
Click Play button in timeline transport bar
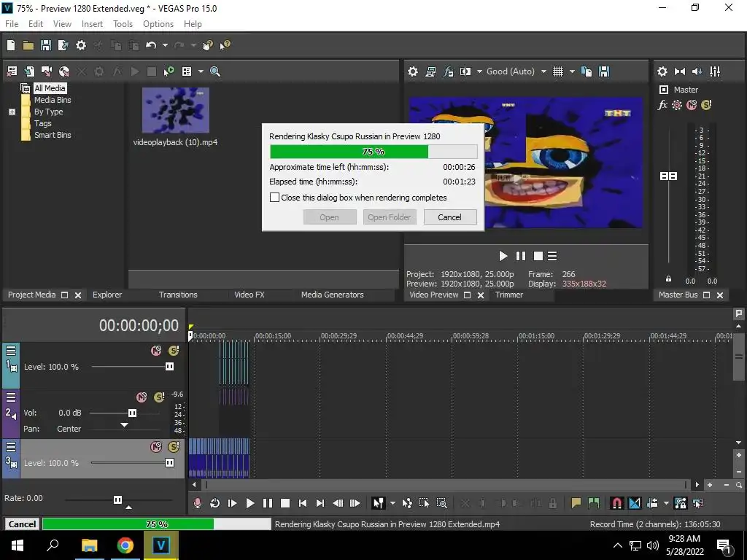[x=249, y=503]
